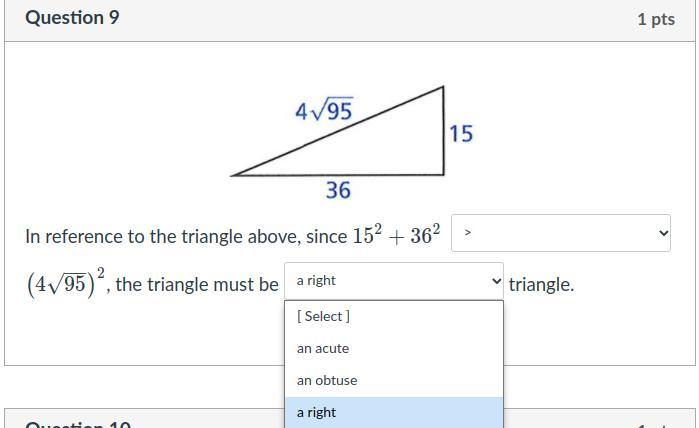This screenshot has height=428, width=699.
Task: Click the arrow on the triangle type dropdown
Action: (x=496, y=281)
